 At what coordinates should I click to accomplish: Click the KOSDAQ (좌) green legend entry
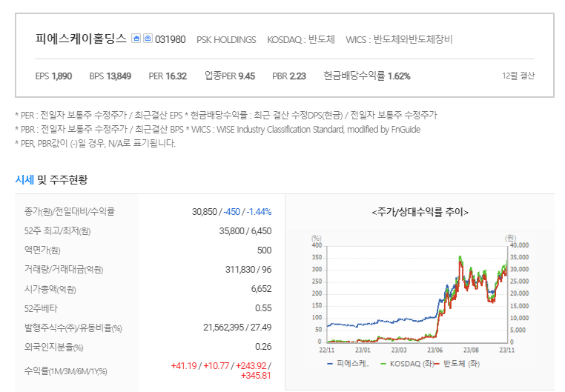pyautogui.click(x=407, y=364)
